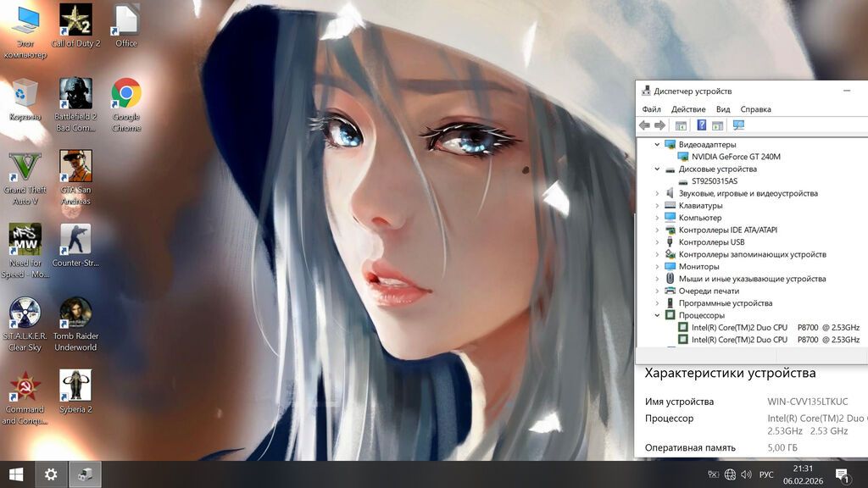The height and width of the screenshot is (488, 868).
Task: Open Settings gear in the taskbar
Action: click(50, 474)
